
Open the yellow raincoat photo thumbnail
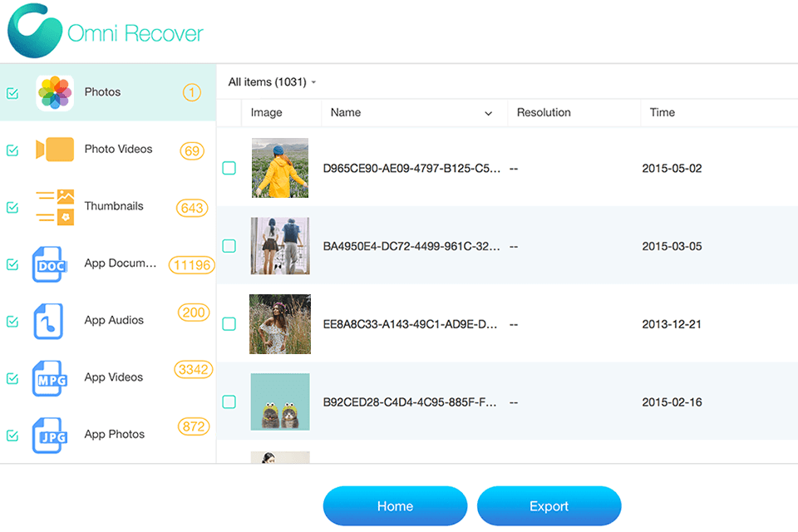coord(280,168)
